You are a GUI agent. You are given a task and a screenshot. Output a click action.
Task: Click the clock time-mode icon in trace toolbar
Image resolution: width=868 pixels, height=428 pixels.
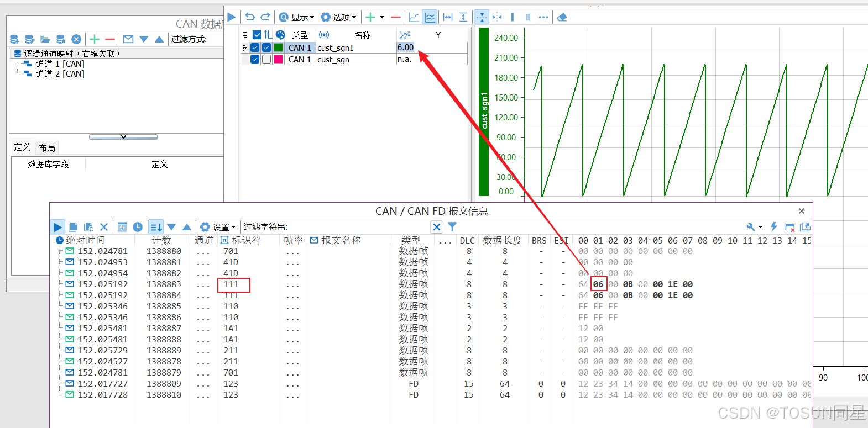pyautogui.click(x=138, y=227)
